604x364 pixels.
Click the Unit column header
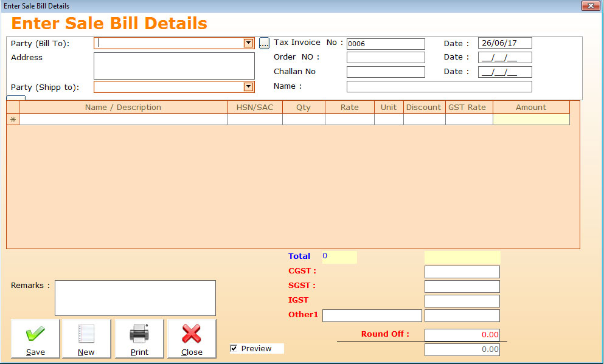(389, 108)
